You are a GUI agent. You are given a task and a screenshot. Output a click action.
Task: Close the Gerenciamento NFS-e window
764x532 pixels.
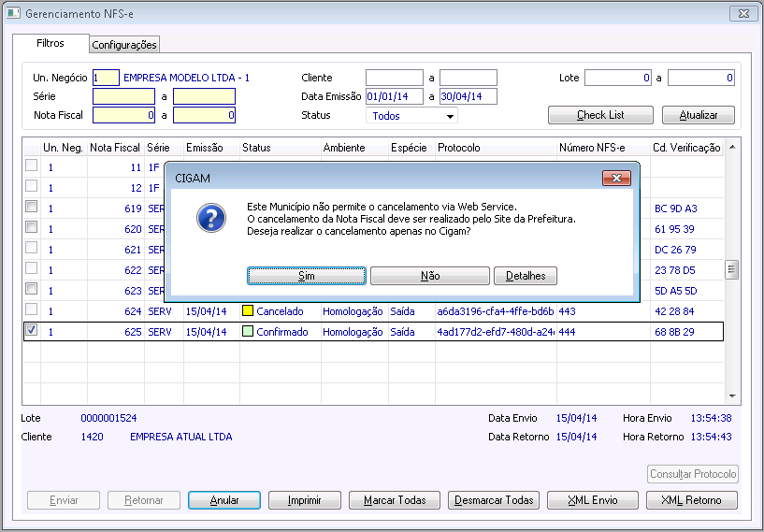click(743, 14)
